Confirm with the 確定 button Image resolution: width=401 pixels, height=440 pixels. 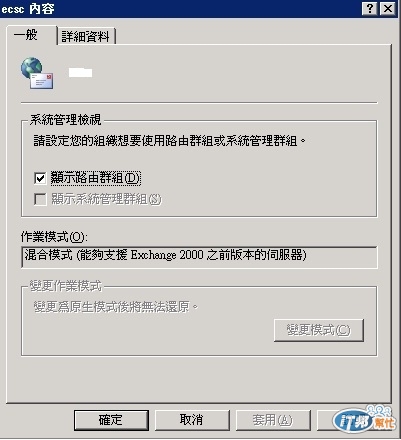111,420
